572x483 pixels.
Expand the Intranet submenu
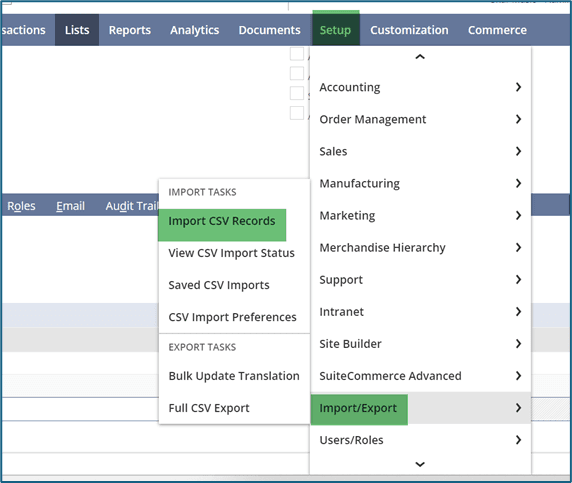click(421, 312)
